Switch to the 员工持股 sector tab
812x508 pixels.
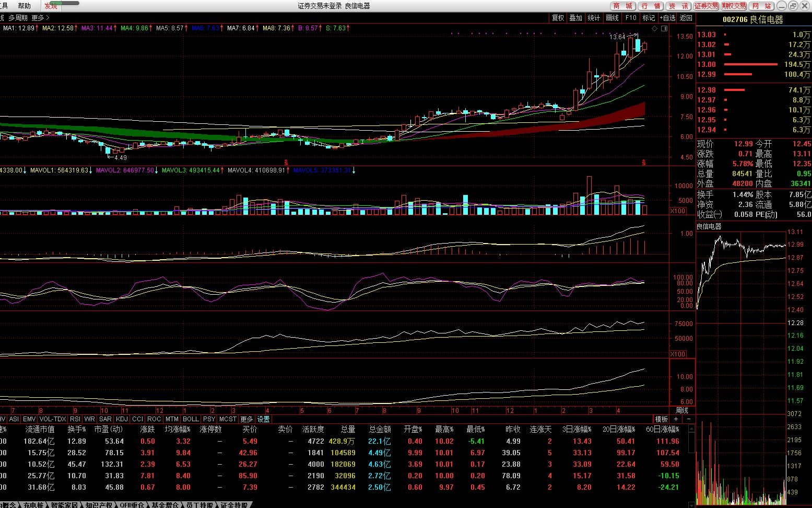pyautogui.click(x=199, y=505)
